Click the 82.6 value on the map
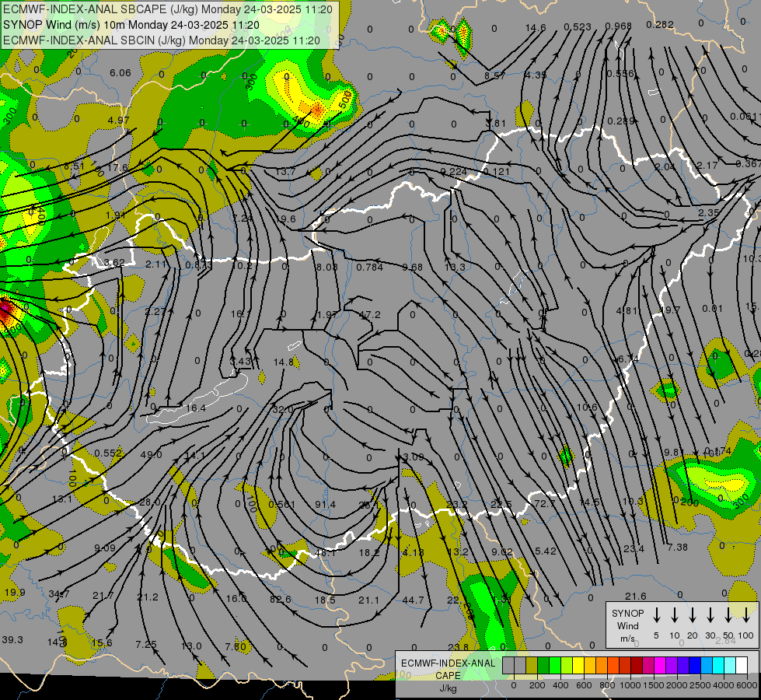The height and width of the screenshot is (700, 761). pyautogui.click(x=280, y=600)
